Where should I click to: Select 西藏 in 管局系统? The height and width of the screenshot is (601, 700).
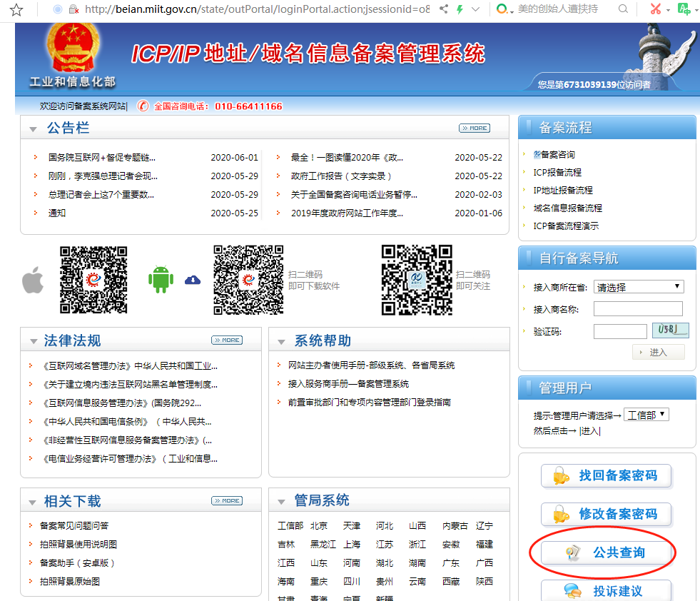451,581
